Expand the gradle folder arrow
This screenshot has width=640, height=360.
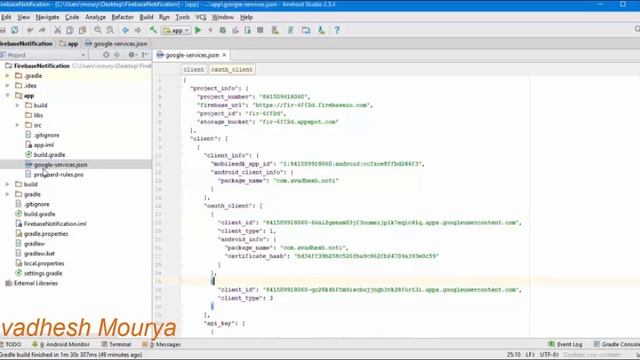click(7, 194)
